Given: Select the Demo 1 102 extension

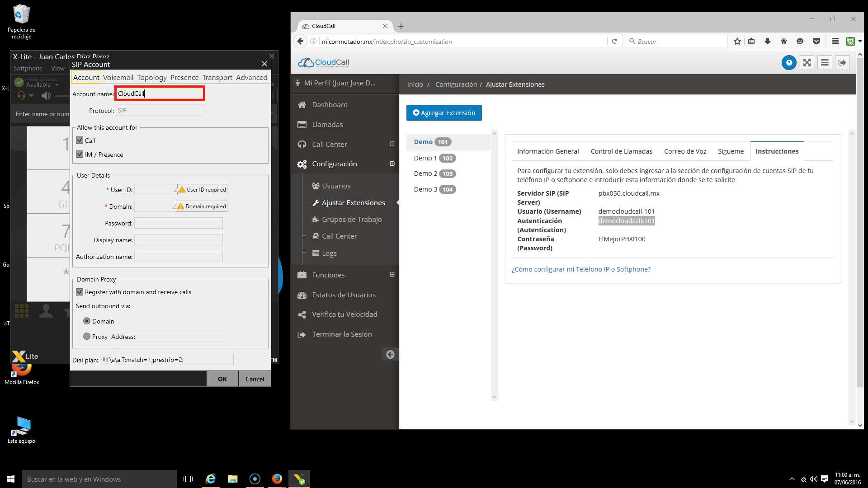Looking at the screenshot, I should pyautogui.click(x=434, y=158).
